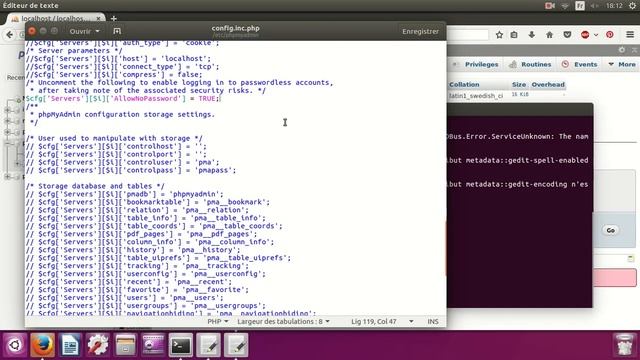This screenshot has height=360, width=640.
Task: Click phpMyAdmin page settings gear icon
Action: pos(622,50)
